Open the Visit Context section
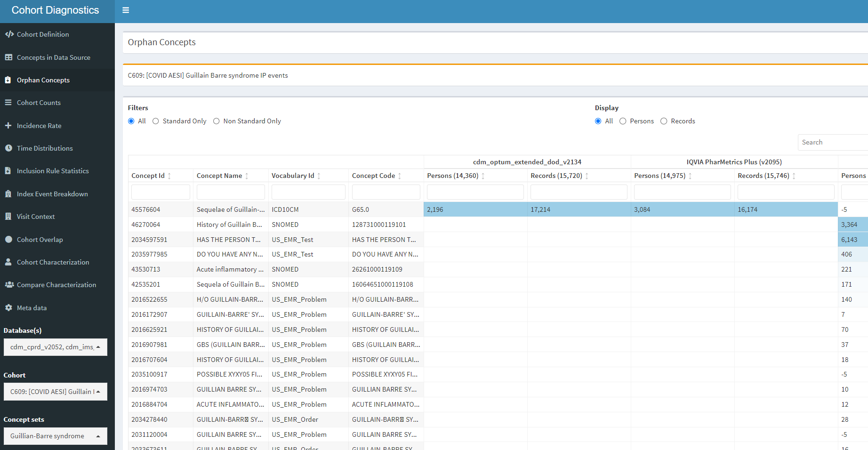This screenshot has height=450, width=868. (36, 216)
